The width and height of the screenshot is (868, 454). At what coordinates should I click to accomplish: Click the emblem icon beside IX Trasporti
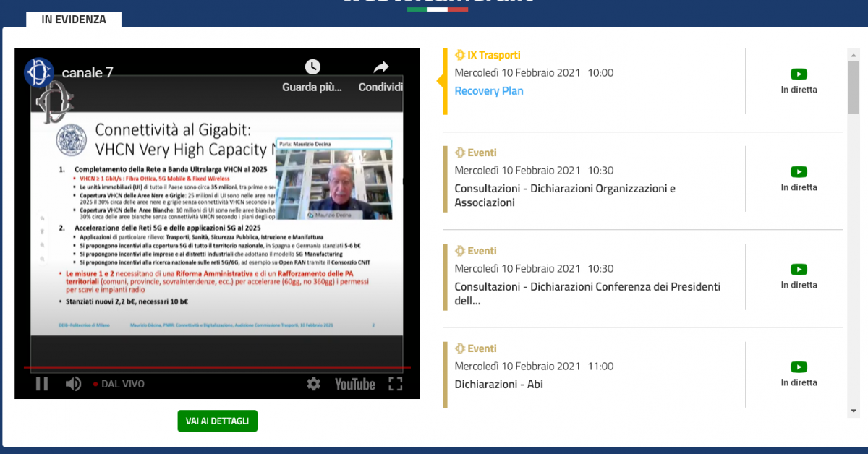point(459,55)
